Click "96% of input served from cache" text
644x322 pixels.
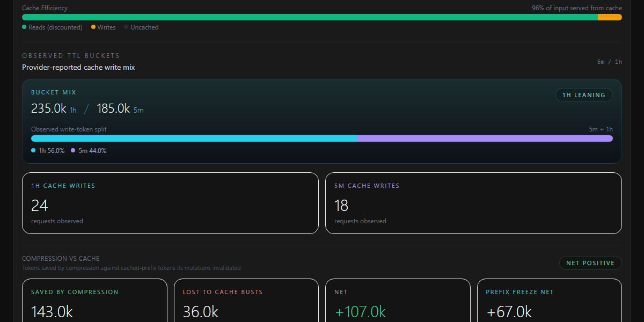pos(577,8)
